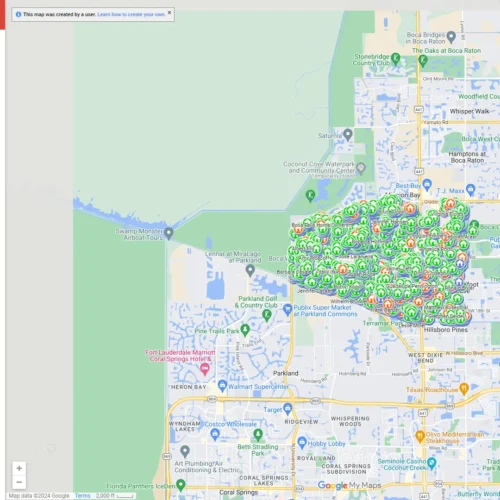Click the Costco Wholesale shopping pin
The width and height of the screenshot is (500, 500).
coord(215,434)
